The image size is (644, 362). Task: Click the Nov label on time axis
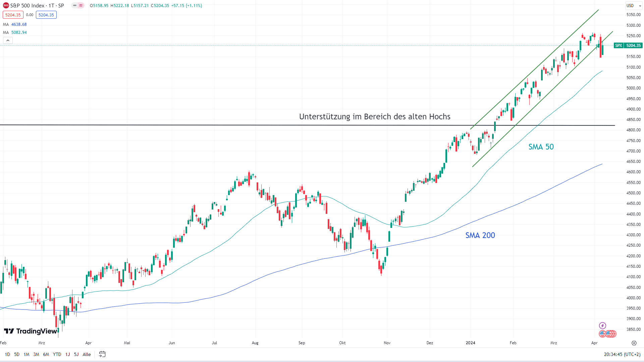tap(387, 343)
